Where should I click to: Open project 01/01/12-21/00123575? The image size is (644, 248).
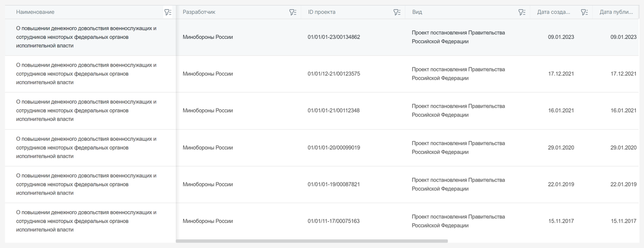334,74
